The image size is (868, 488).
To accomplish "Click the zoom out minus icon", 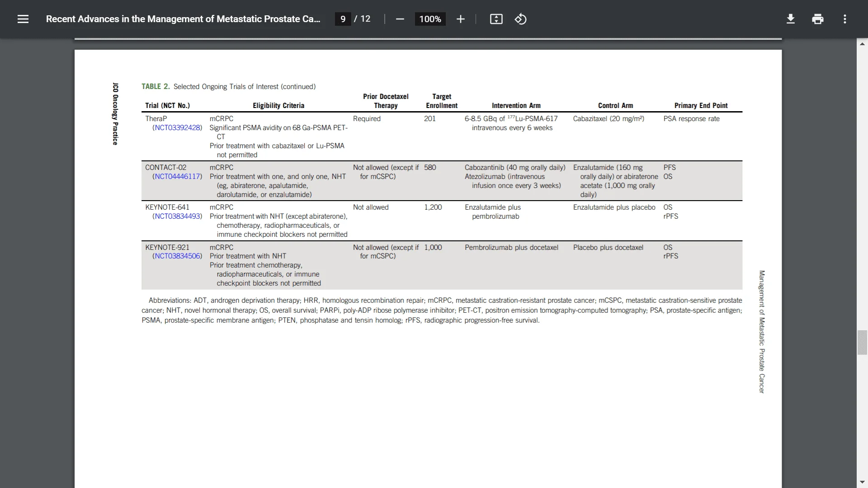I will [400, 19].
